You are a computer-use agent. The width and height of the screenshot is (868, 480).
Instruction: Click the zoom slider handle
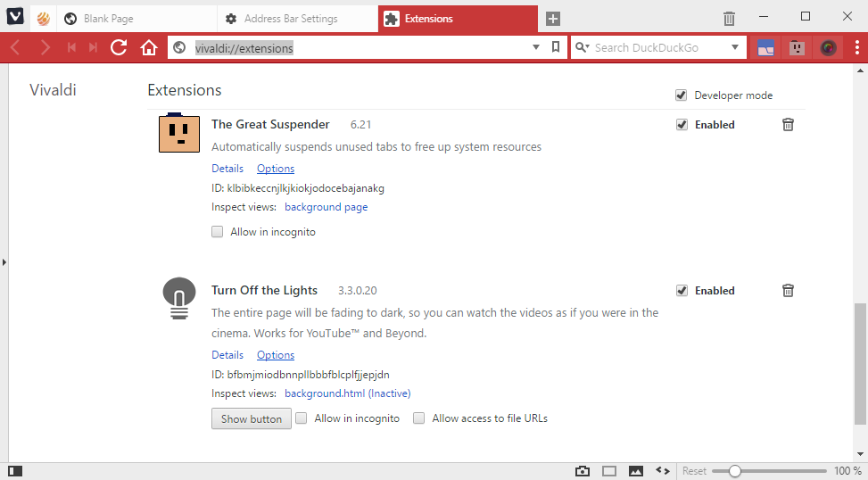(x=734, y=471)
